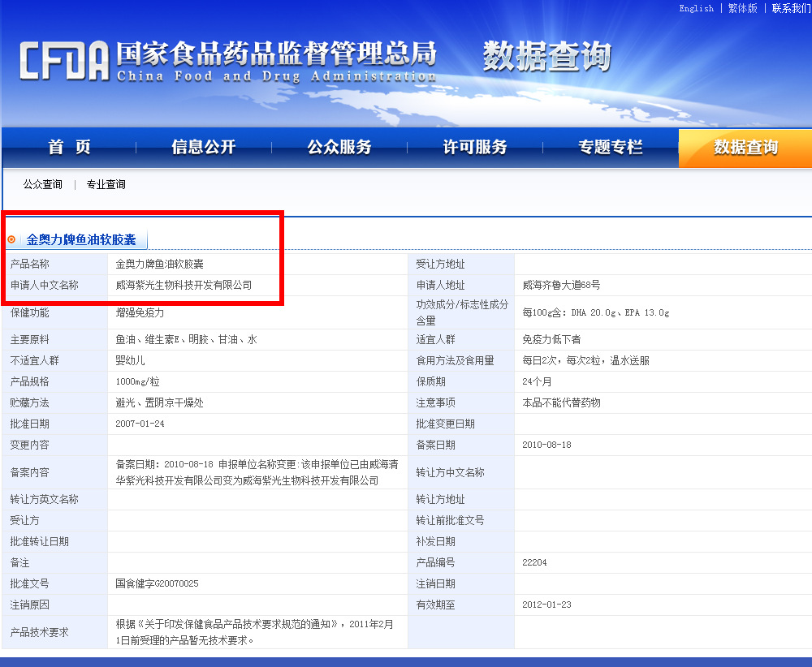Select the highlighted 数据查询 tab
This screenshot has height=667, width=812.
pos(745,148)
